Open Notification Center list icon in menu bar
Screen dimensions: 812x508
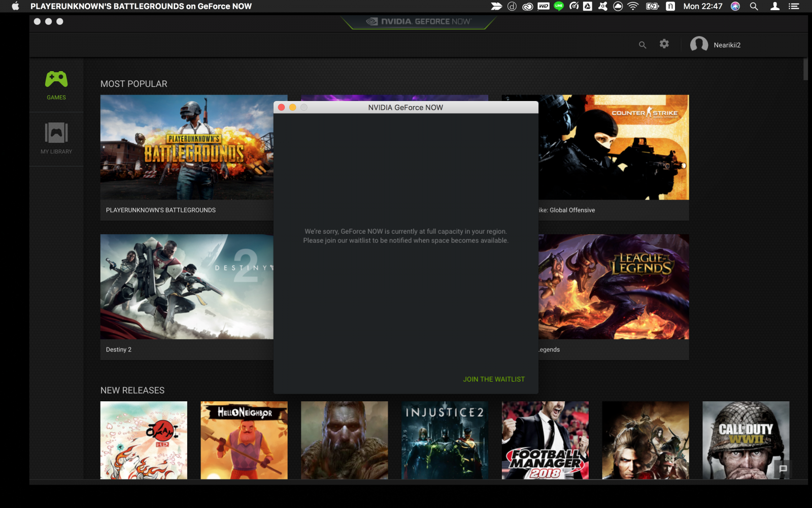click(x=794, y=6)
